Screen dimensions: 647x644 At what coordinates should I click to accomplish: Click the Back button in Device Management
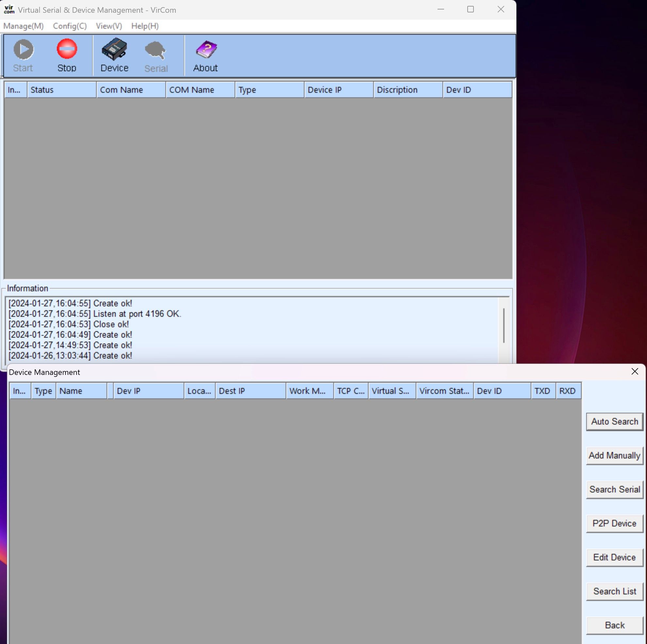[x=614, y=625]
